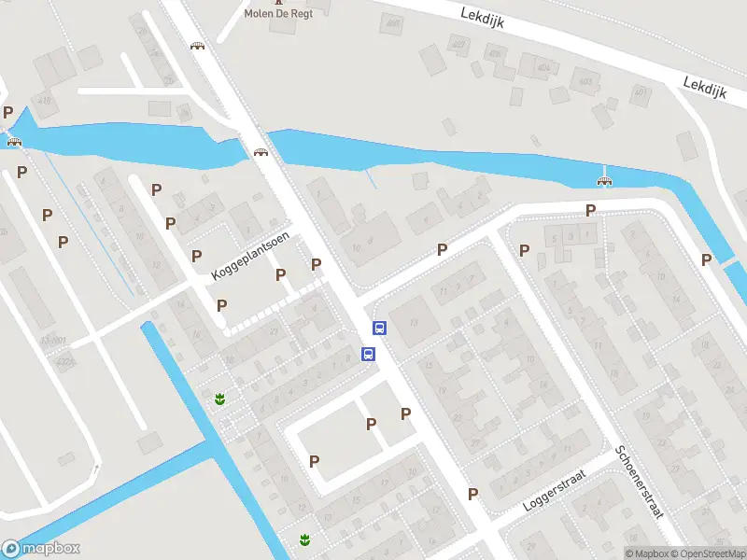Click the Koggeplantsoen street label
The height and width of the screenshot is (560, 747).
[249, 256]
